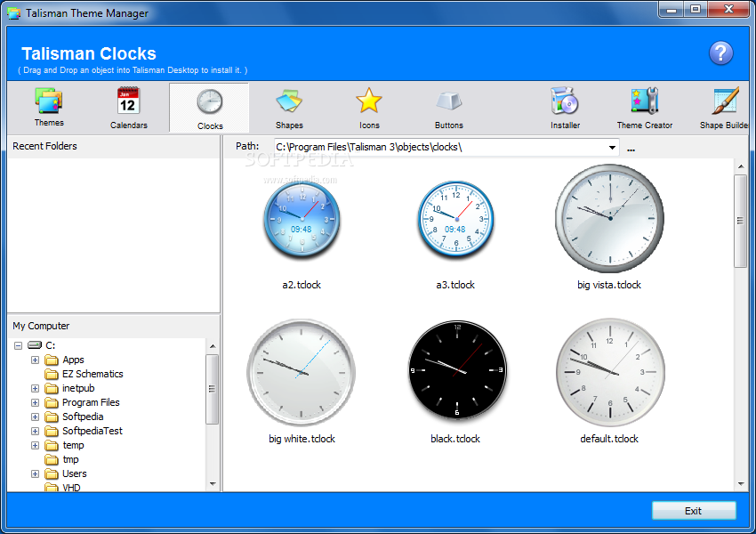Expand the Program Files folder
Image resolution: width=756 pixels, height=534 pixels.
coord(36,402)
